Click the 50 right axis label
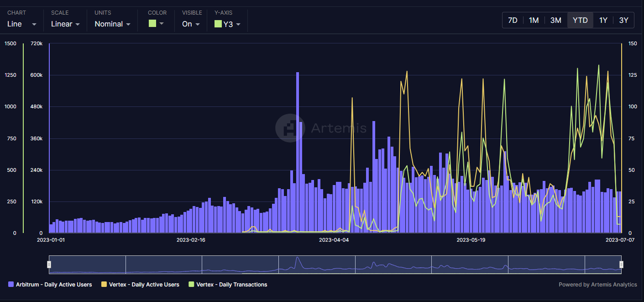Viewport: 644px width, 302px height. [632, 170]
